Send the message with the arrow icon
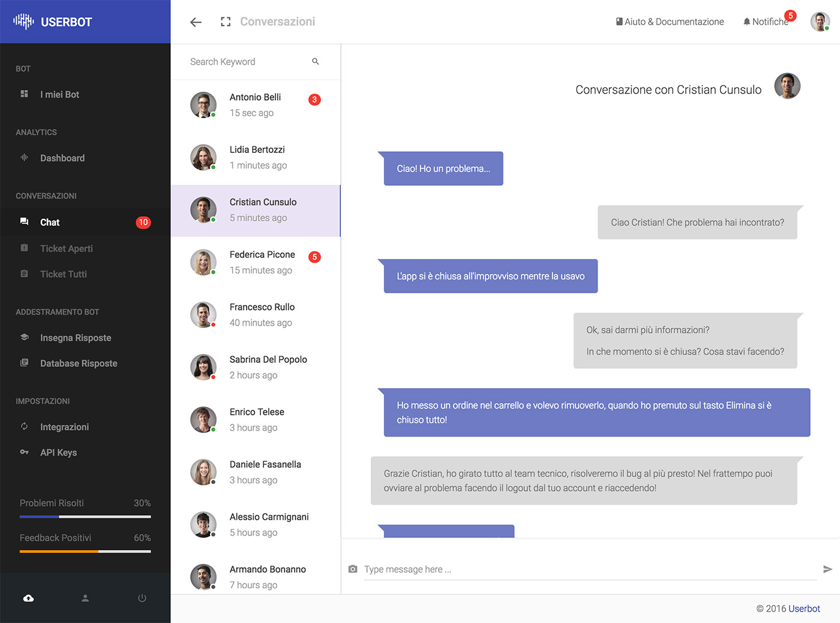This screenshot has height=623, width=840. point(827,569)
